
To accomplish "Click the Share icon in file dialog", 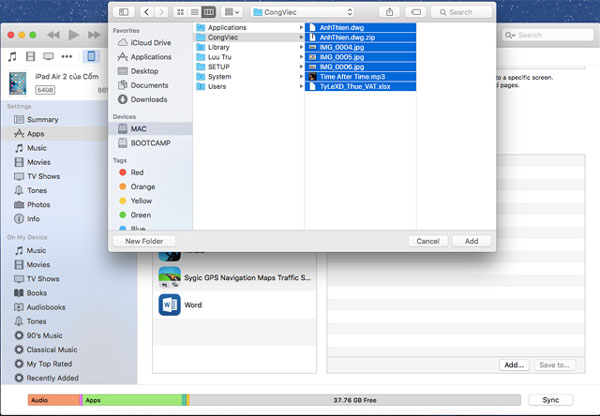I will 389,12.
